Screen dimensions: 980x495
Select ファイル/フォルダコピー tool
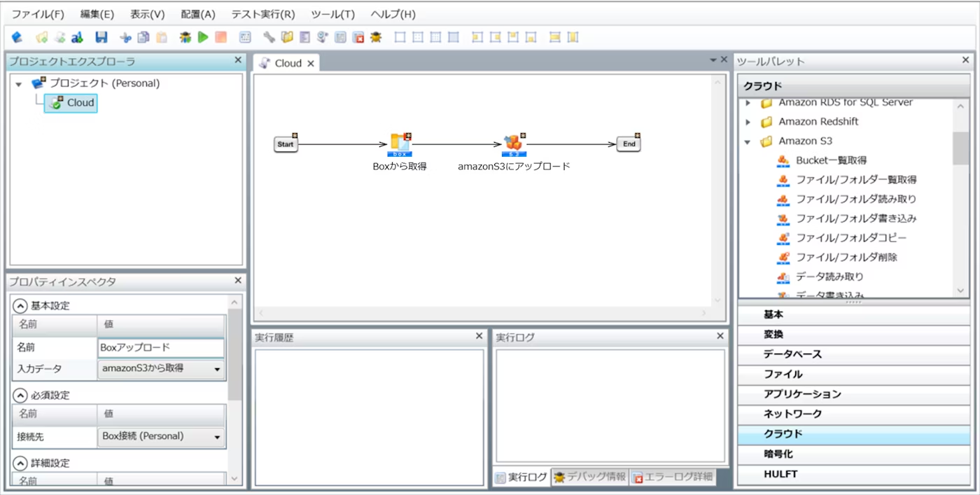pos(851,238)
